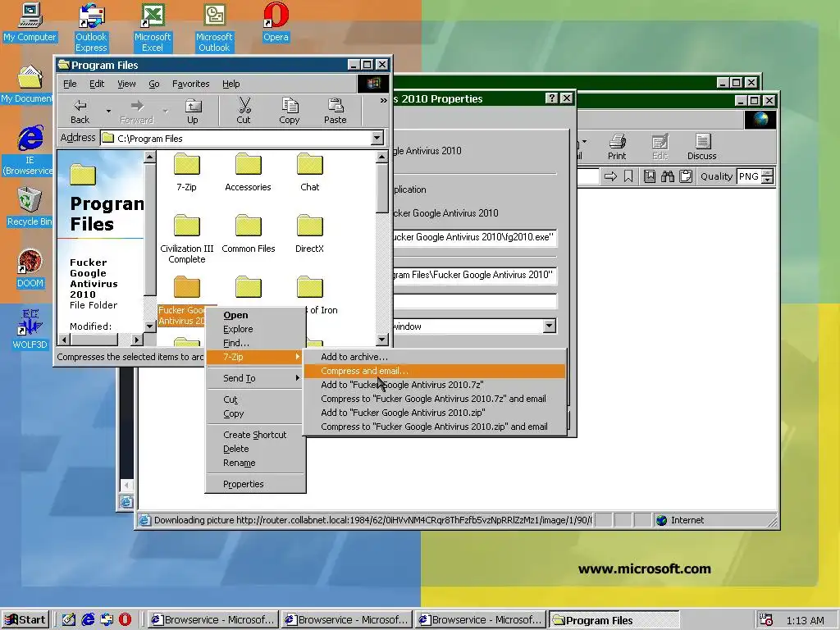The height and width of the screenshot is (630, 840).
Task: Choose Delete from the context menu
Action: click(x=256, y=449)
